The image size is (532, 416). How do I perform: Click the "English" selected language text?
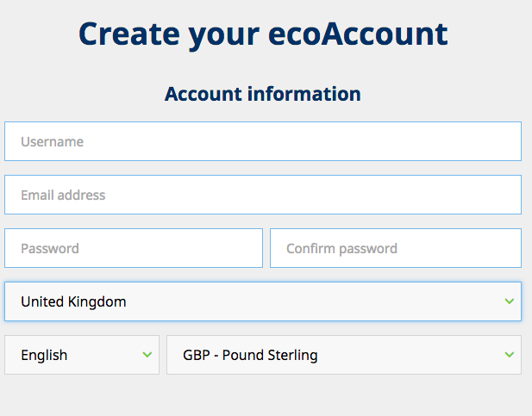click(x=44, y=355)
